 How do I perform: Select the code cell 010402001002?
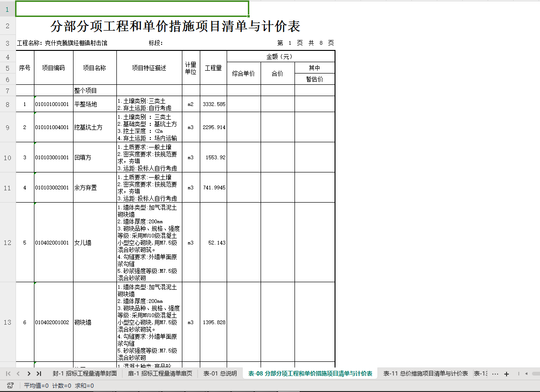[54, 322]
